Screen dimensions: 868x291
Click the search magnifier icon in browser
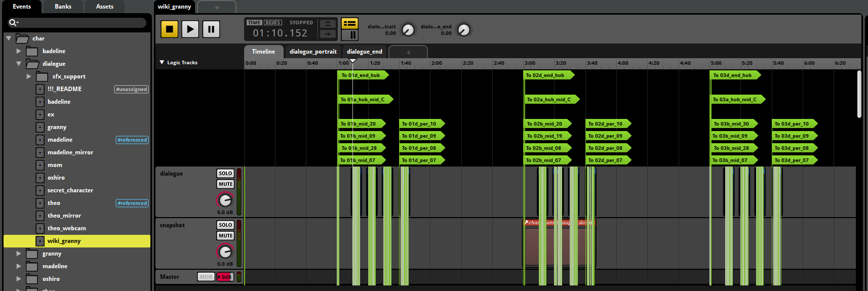13,23
